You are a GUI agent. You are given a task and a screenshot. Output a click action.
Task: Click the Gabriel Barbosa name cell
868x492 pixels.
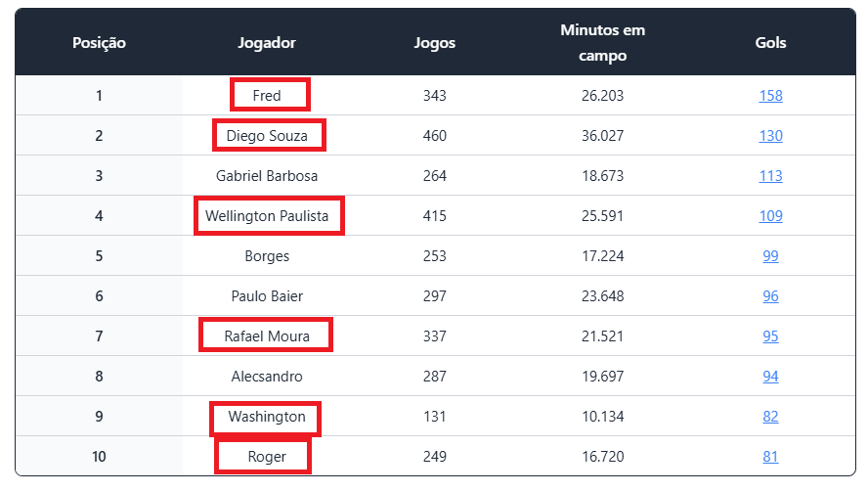(x=267, y=176)
